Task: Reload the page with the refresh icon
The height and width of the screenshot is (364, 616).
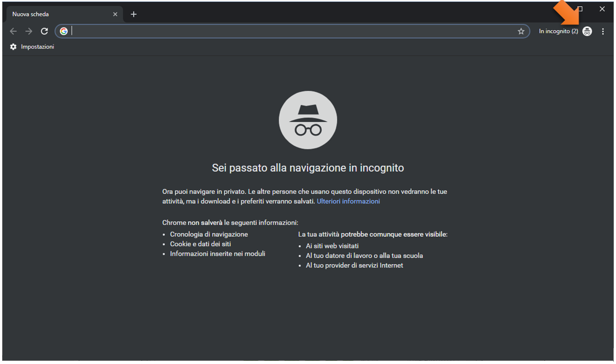Action: coord(44,31)
